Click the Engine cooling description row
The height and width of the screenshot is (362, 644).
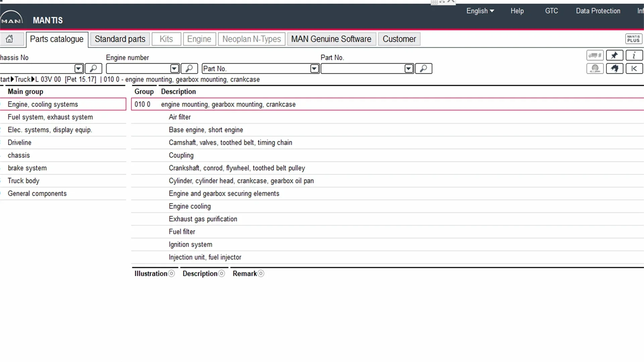190,206
